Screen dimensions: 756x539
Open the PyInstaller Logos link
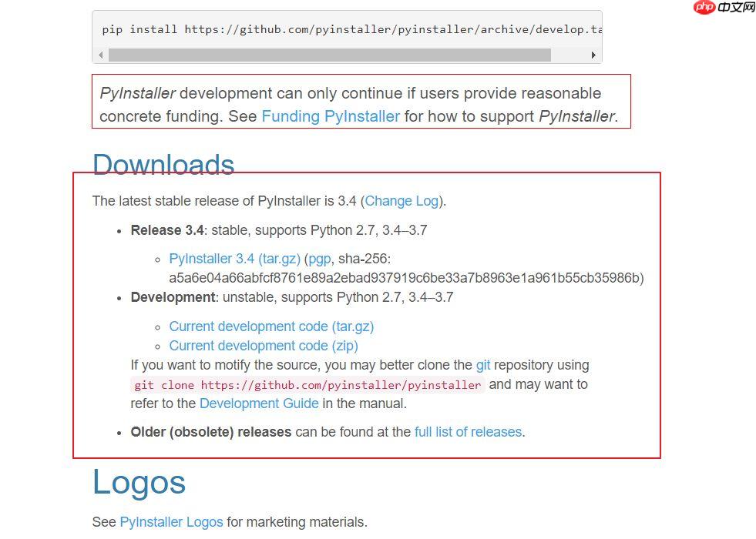pyautogui.click(x=172, y=522)
